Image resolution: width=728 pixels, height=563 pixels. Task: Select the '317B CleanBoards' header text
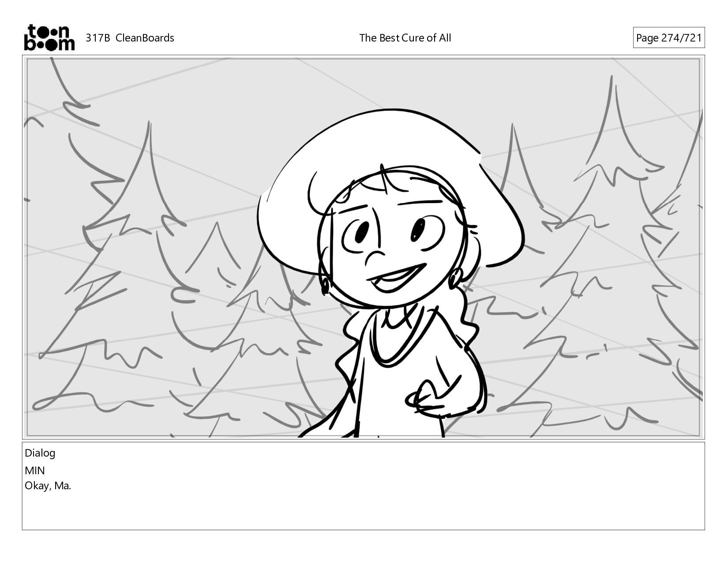pos(130,38)
